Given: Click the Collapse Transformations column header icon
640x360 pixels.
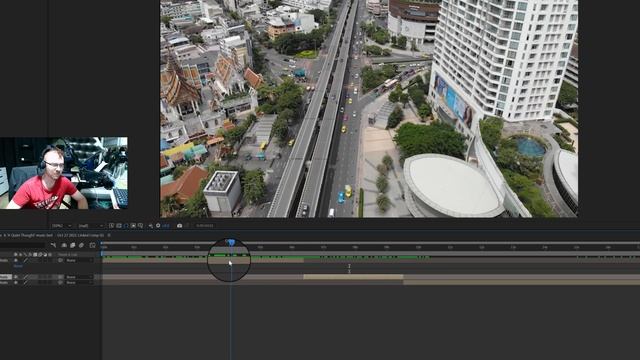Looking at the screenshot, I should pos(20,255).
